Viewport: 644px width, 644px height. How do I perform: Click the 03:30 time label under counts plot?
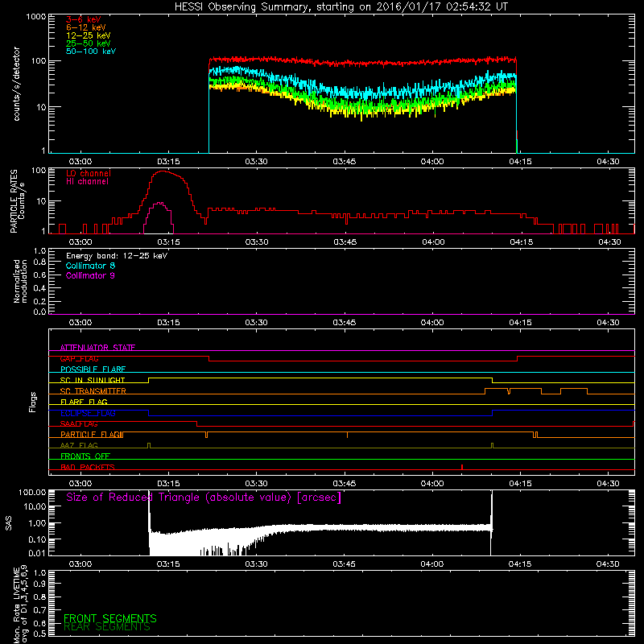pyautogui.click(x=256, y=162)
